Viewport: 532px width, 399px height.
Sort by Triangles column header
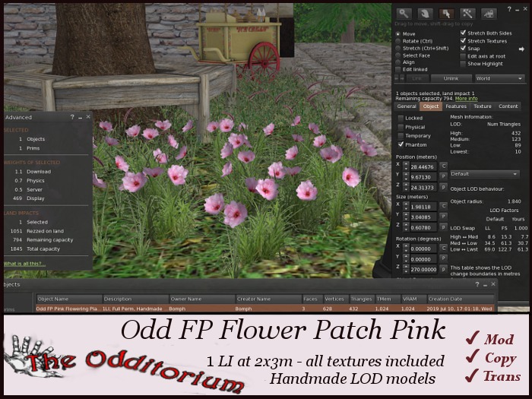click(362, 299)
